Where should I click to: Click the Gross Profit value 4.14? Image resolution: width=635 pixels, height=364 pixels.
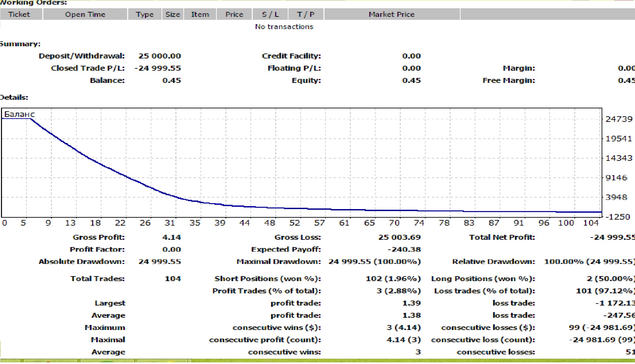point(171,237)
